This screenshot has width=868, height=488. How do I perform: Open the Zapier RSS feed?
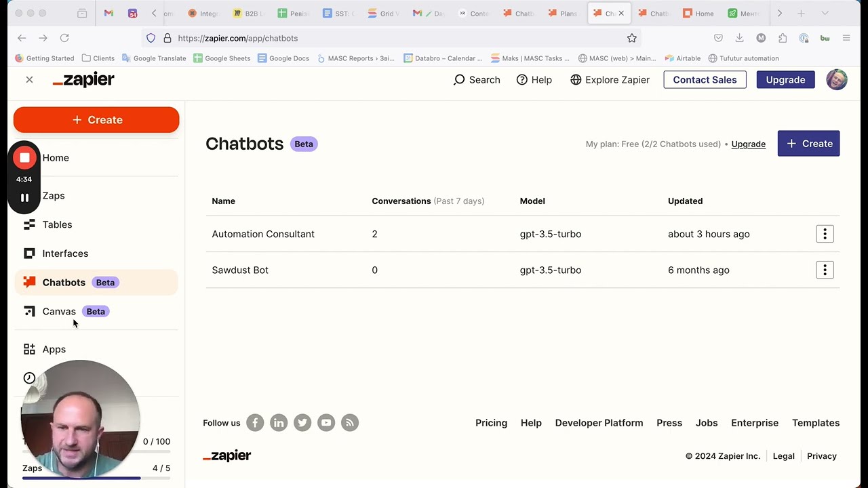350,423
